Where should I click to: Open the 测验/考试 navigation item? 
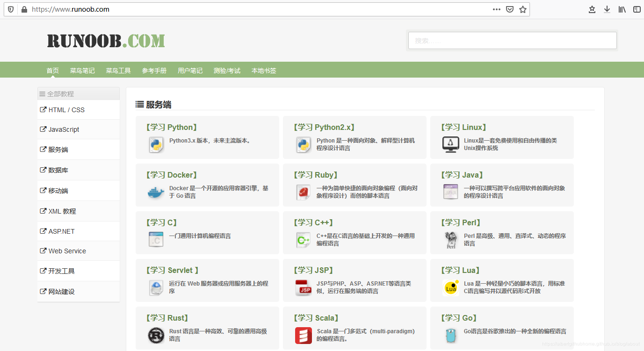(227, 71)
